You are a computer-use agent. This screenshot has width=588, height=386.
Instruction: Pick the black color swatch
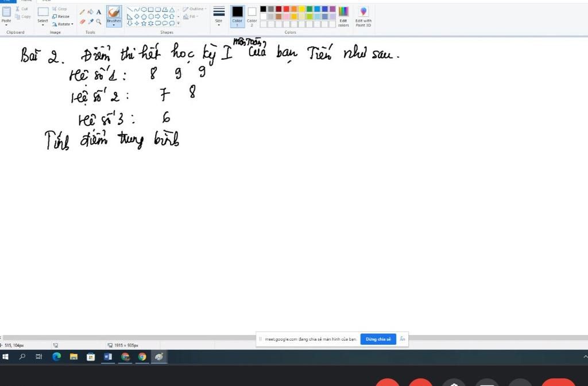(x=263, y=9)
